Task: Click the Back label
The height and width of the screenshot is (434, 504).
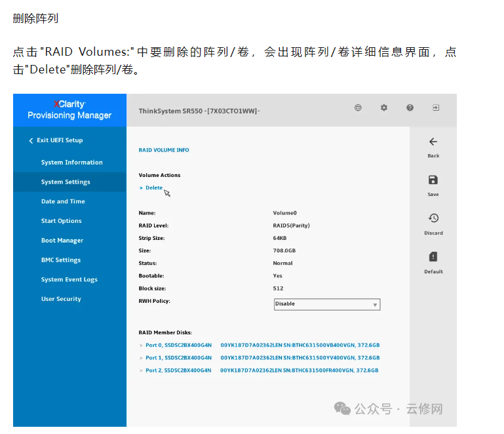Action: [433, 156]
